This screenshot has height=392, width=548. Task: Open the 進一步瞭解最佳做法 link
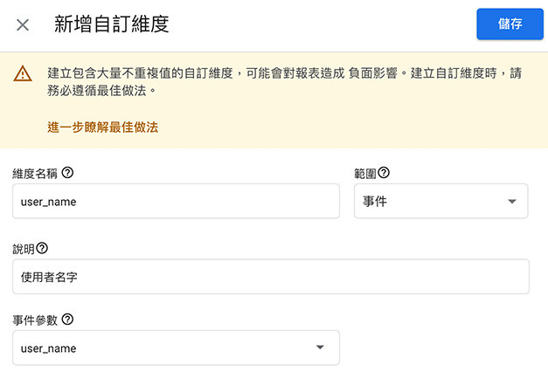(x=103, y=127)
